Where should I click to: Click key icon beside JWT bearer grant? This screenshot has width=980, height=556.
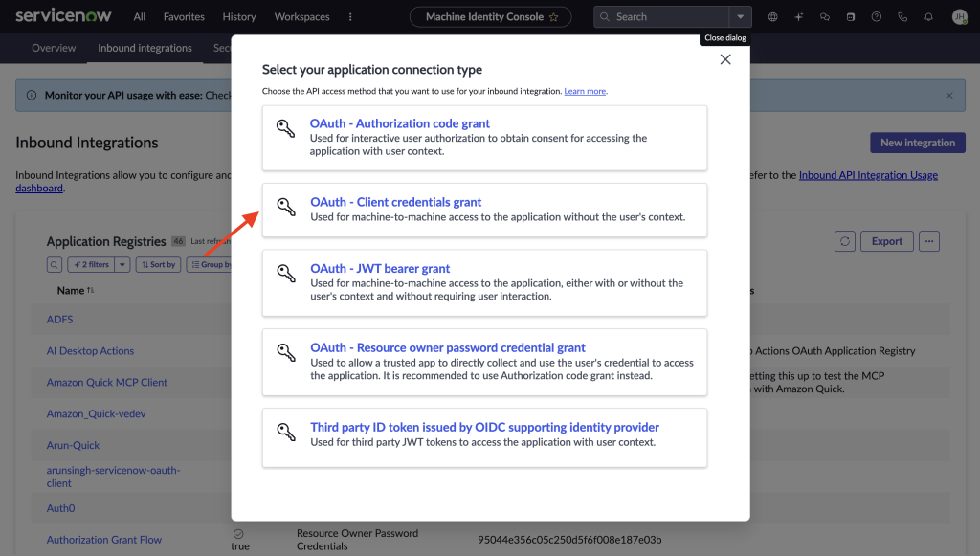tap(286, 273)
